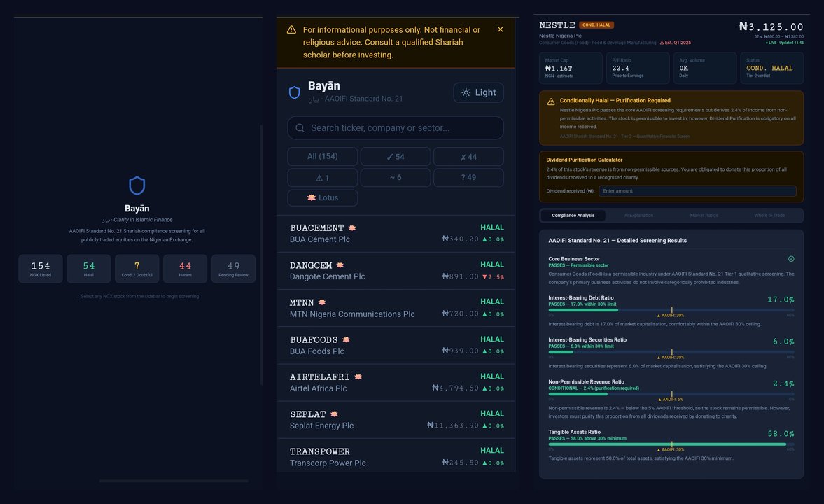Click the lotus icon in Lotus filter
The height and width of the screenshot is (504, 824).
(x=311, y=197)
